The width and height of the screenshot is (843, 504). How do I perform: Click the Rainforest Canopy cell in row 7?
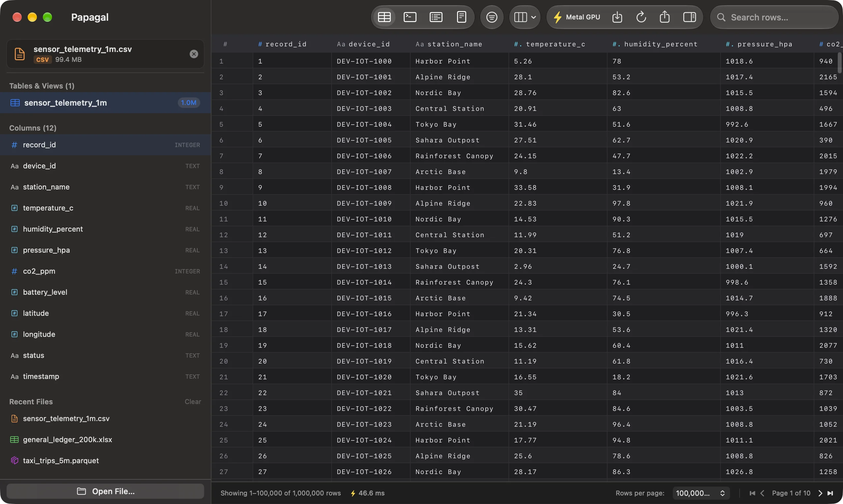[x=459, y=156]
